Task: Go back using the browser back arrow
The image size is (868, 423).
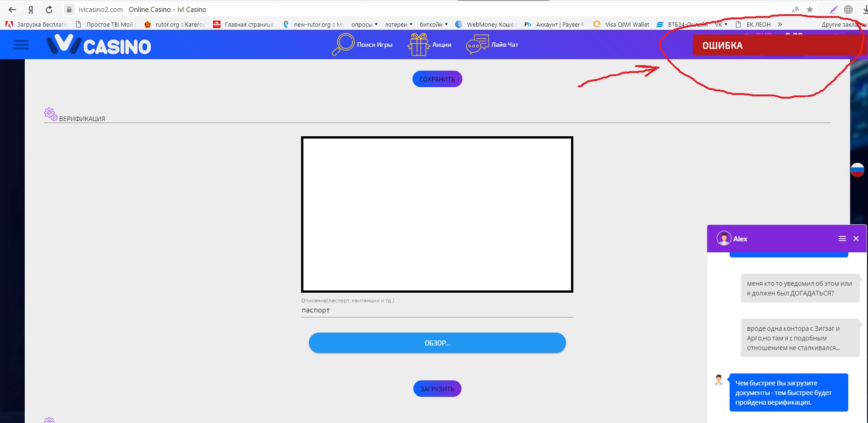Action: pos(12,10)
